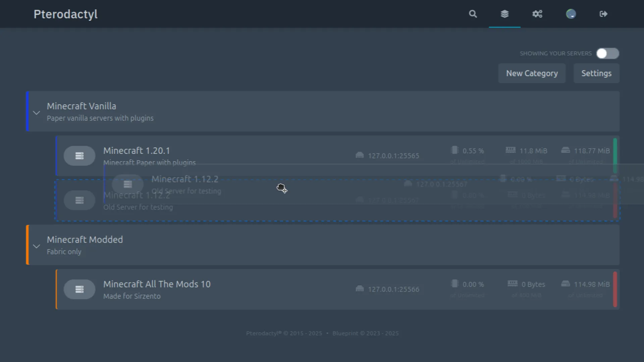This screenshot has width=644, height=362.
Task: Open the servers layers icon tab
Action: (x=504, y=14)
